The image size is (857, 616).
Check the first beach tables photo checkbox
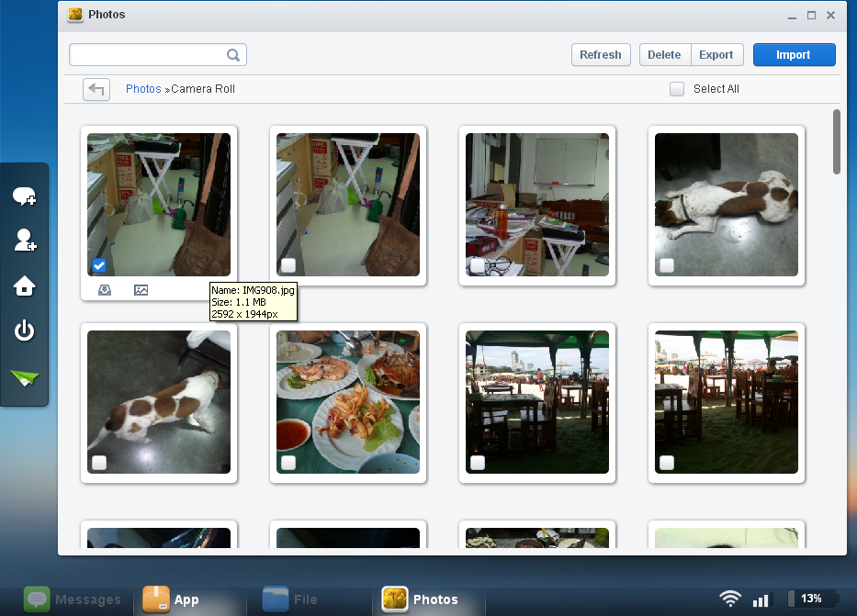point(477,463)
